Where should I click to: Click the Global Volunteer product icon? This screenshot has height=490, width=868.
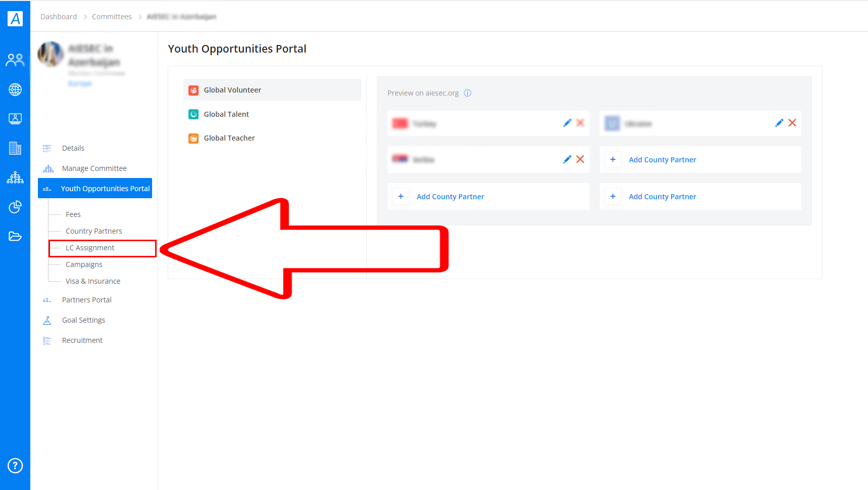click(194, 91)
